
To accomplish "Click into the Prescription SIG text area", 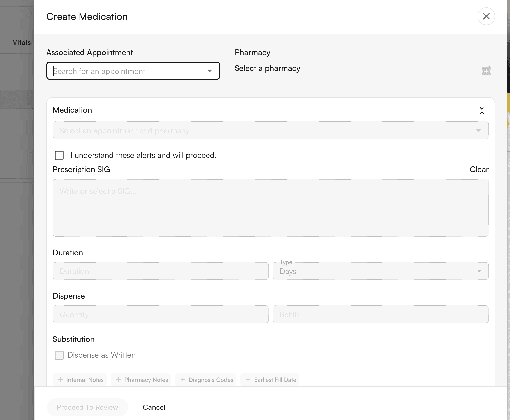I will click(270, 208).
